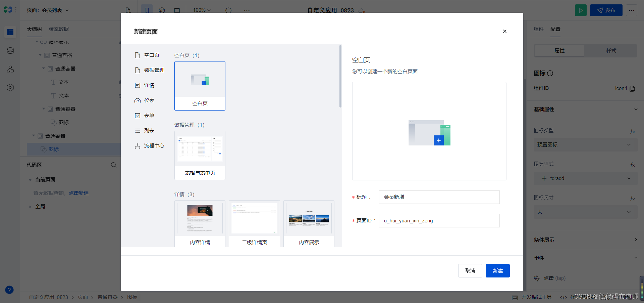
Task: Open the components sidebar icon
Action: click(x=10, y=69)
